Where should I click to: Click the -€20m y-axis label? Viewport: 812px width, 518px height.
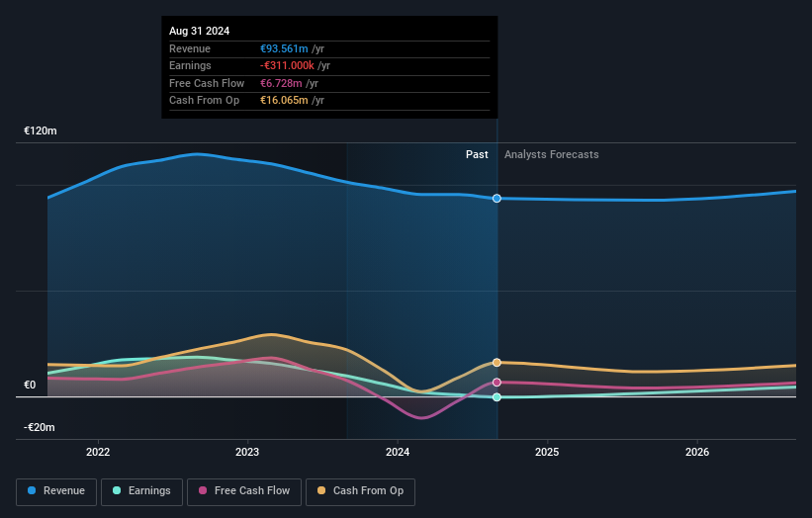pos(39,427)
